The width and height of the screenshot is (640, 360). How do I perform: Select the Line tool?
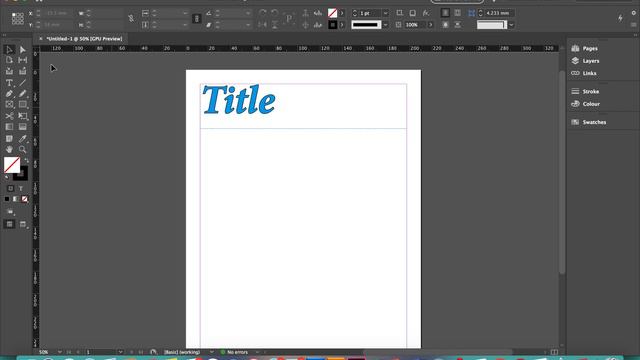(x=22, y=83)
